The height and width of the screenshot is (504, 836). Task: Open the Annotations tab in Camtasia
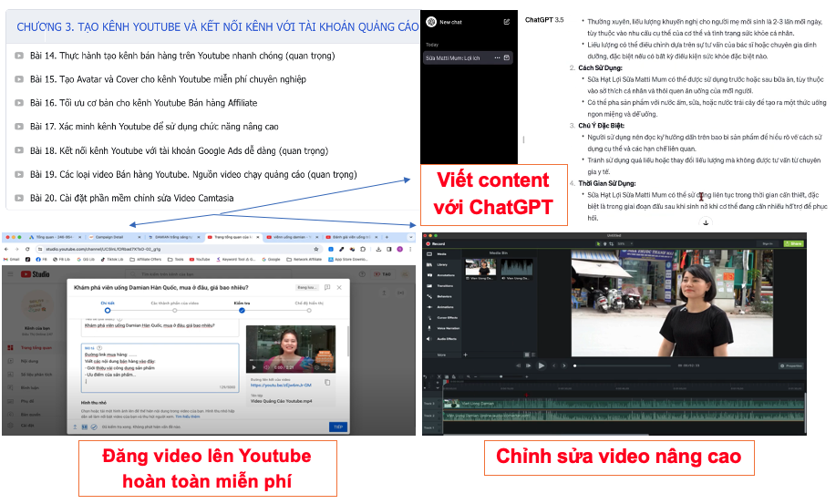click(439, 275)
